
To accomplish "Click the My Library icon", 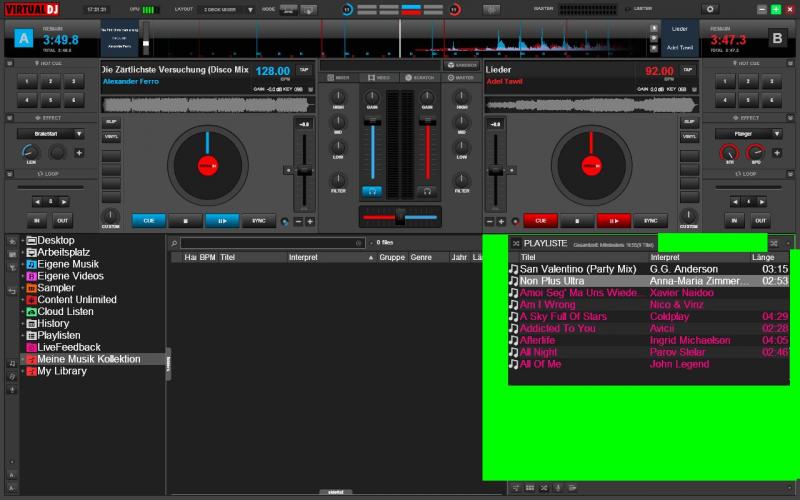I will click(32, 371).
